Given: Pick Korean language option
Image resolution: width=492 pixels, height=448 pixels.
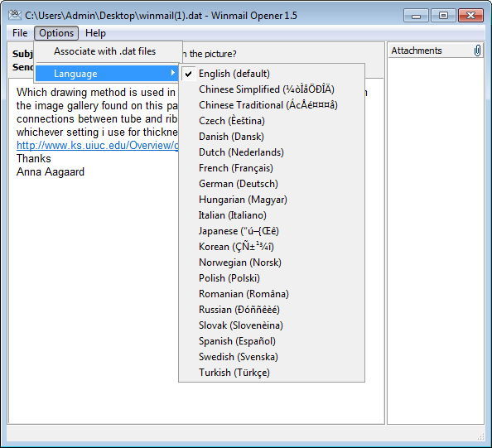Looking at the screenshot, I should pyautogui.click(x=272, y=247).
